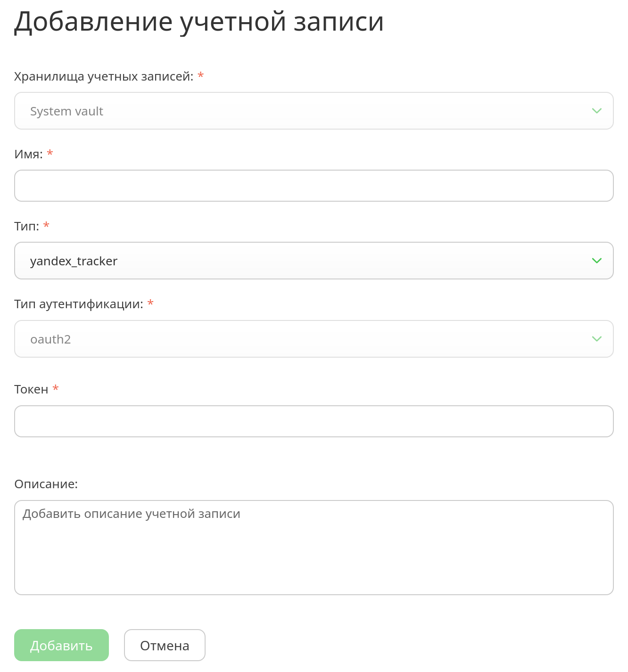Open the Хранилища учетных записей dropdown
Viewport: 628px width, 672px height.
tap(314, 111)
